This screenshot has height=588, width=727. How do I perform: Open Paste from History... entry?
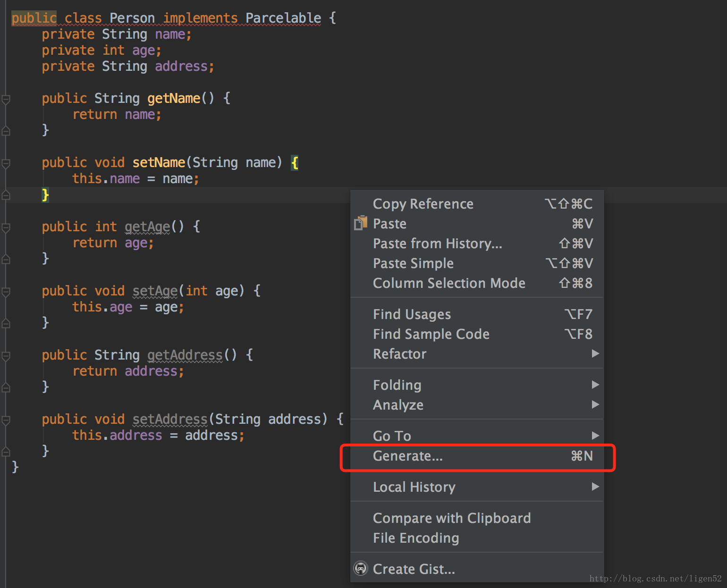[x=477, y=244]
